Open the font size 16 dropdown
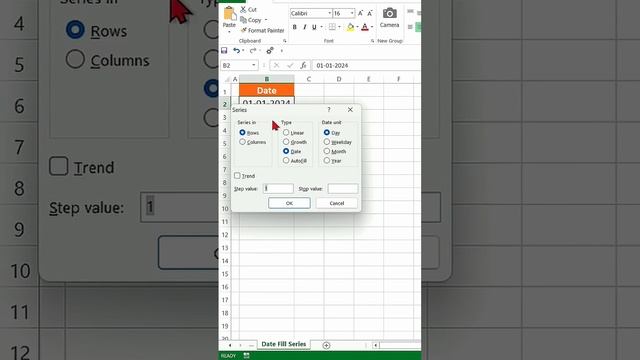This screenshot has height=360, width=640. click(352, 13)
